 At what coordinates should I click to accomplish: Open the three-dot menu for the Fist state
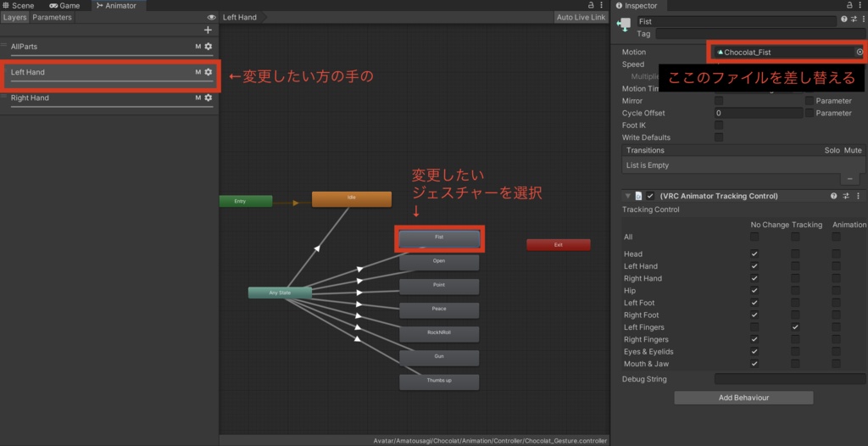click(x=863, y=19)
